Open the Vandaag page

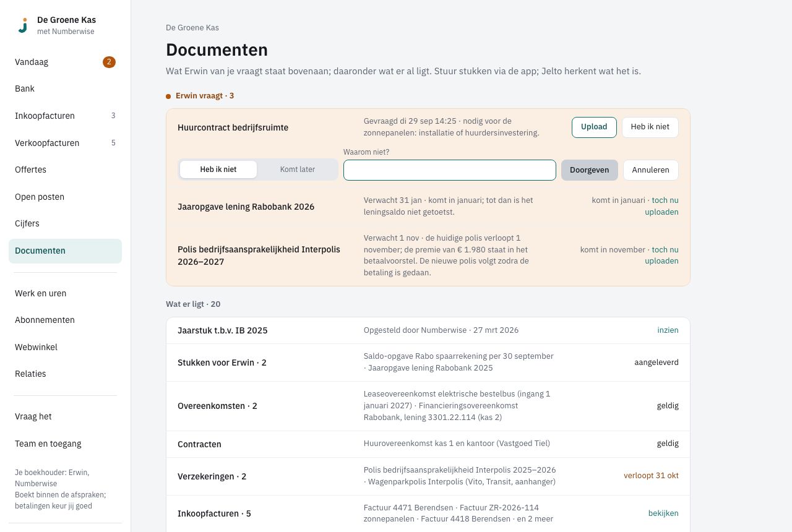coord(65,62)
